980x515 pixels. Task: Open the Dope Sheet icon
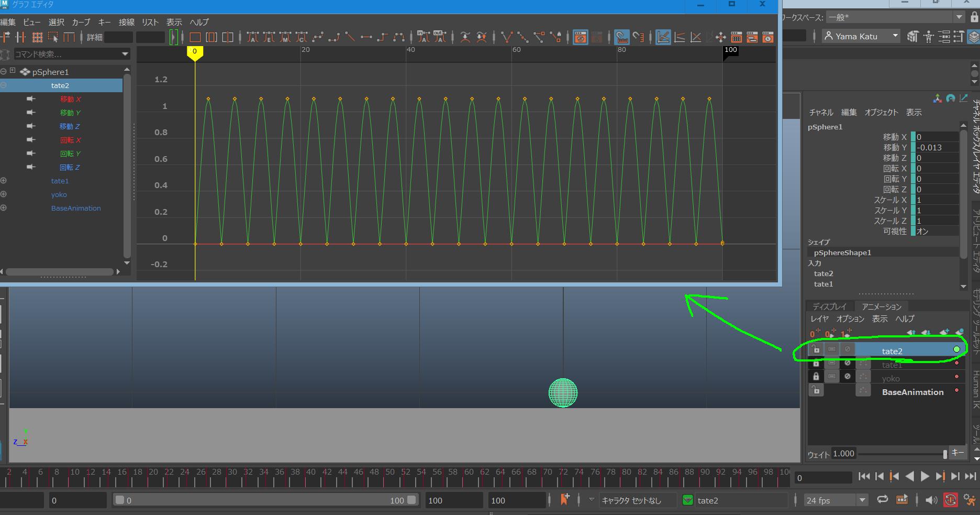pyautogui.click(x=736, y=37)
